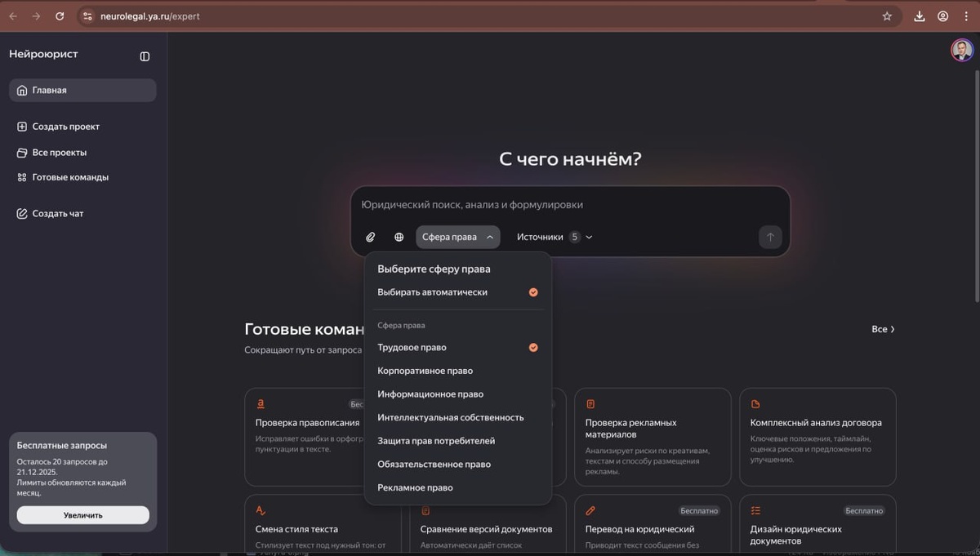Open the Все commands link
This screenshot has height=556, width=980.
tap(883, 329)
